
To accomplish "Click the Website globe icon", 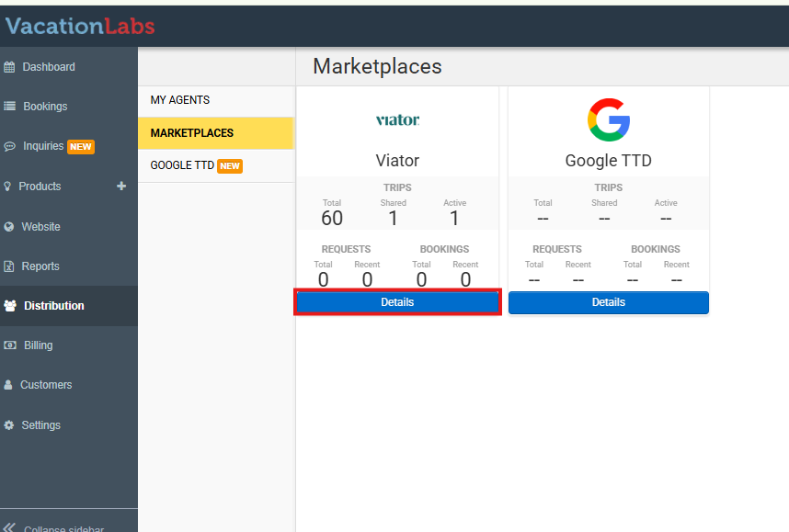I will pyautogui.click(x=9, y=227).
